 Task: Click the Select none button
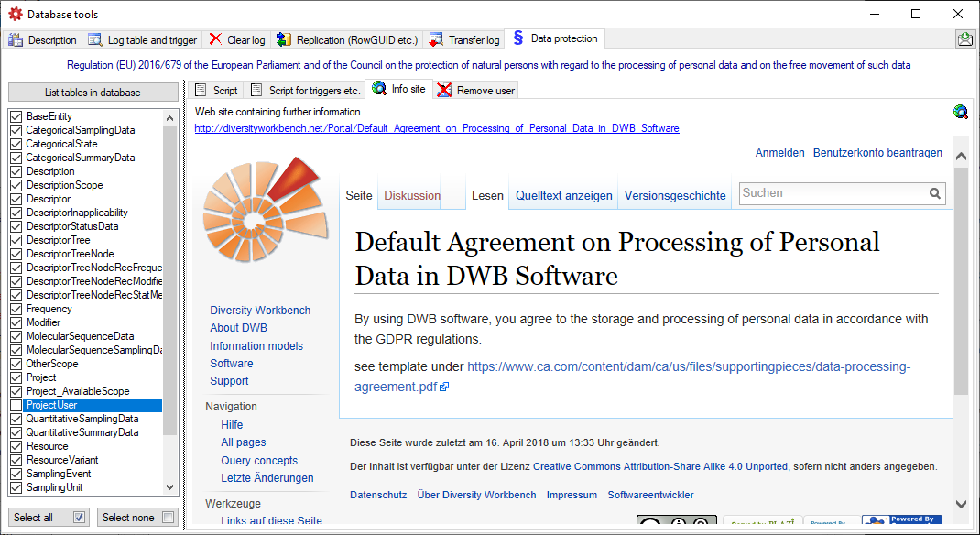pos(137,518)
